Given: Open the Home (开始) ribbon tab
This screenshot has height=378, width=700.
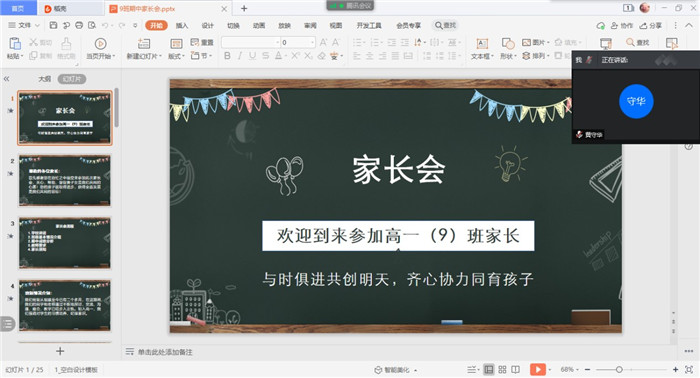Looking at the screenshot, I should 156,25.
